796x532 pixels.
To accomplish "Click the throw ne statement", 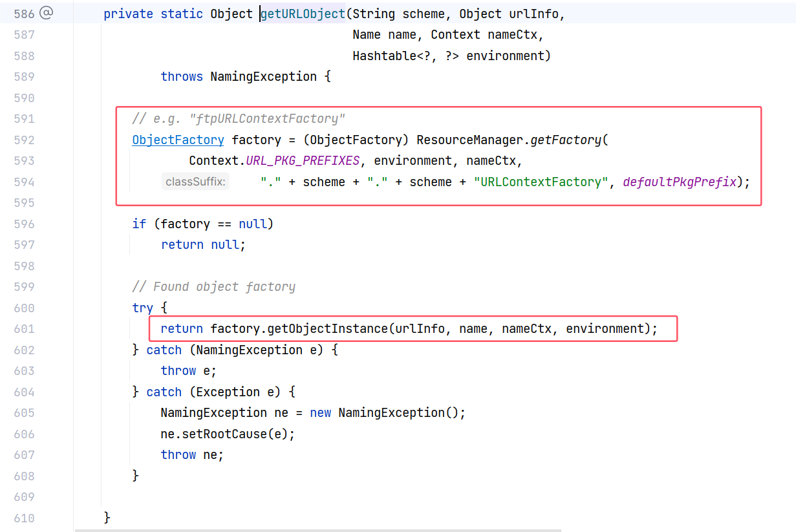I will (191, 455).
